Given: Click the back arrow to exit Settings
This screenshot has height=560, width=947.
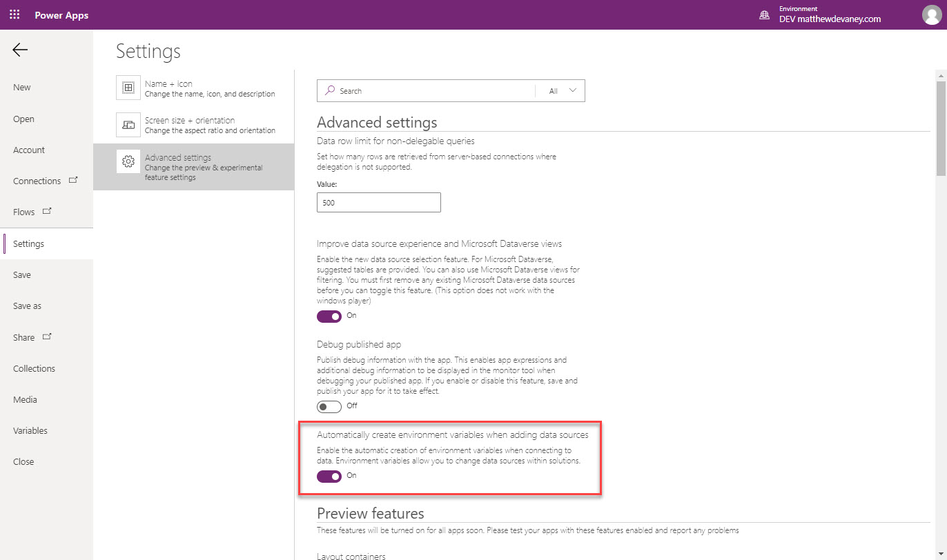Looking at the screenshot, I should [x=19, y=50].
